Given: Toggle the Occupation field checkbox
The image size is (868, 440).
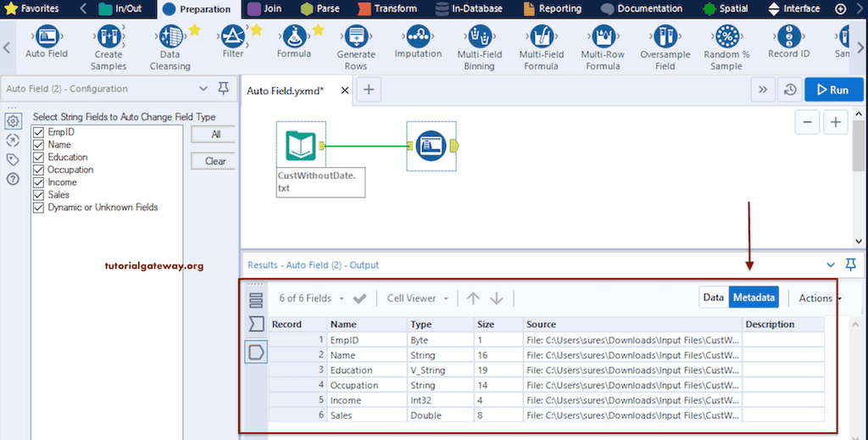Looking at the screenshot, I should coord(37,170).
